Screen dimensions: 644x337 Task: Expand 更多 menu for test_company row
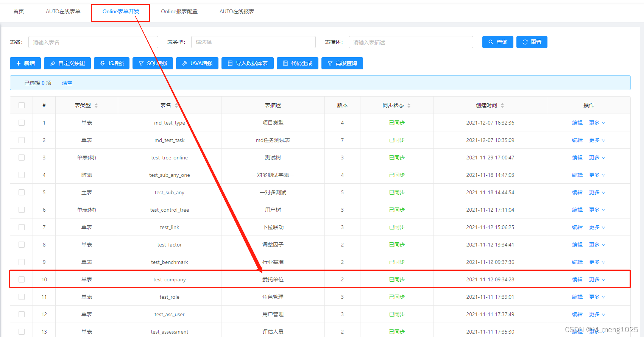click(x=597, y=279)
